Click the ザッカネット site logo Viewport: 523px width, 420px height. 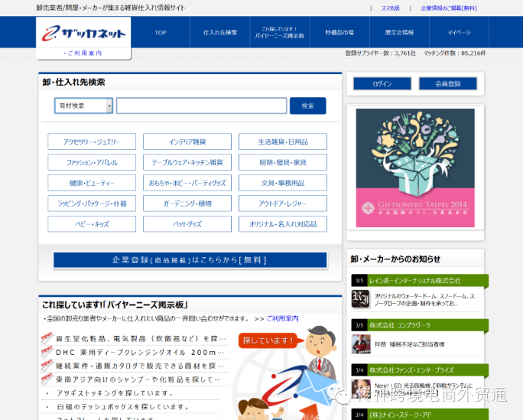[83, 33]
